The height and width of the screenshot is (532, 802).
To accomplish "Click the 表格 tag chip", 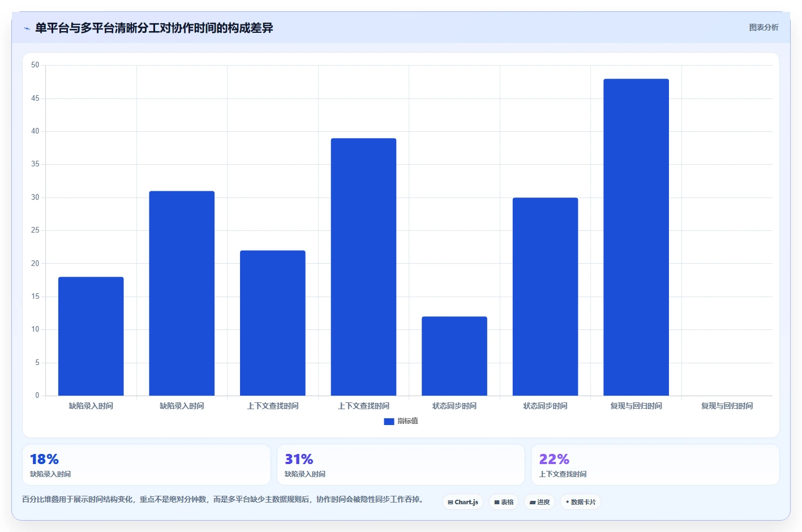I will 504,502.
